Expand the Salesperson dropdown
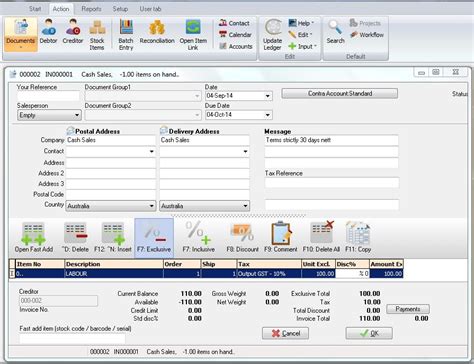Screen dimensions: 474x364 77,115
